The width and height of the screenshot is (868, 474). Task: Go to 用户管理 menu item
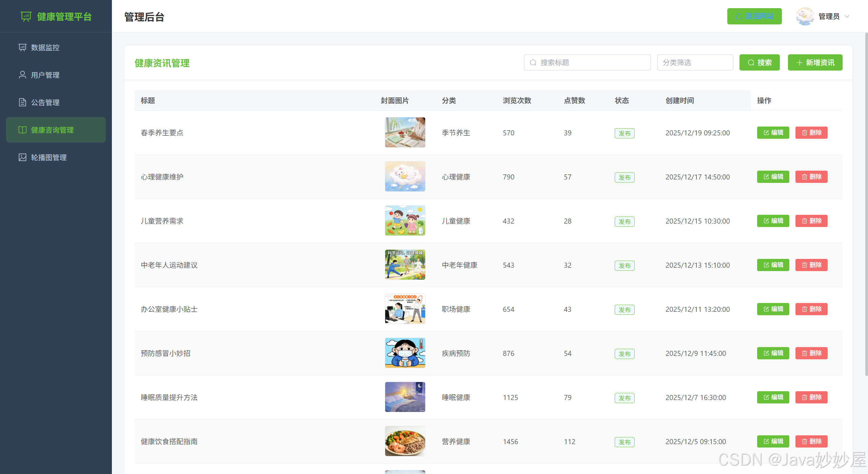click(x=45, y=75)
